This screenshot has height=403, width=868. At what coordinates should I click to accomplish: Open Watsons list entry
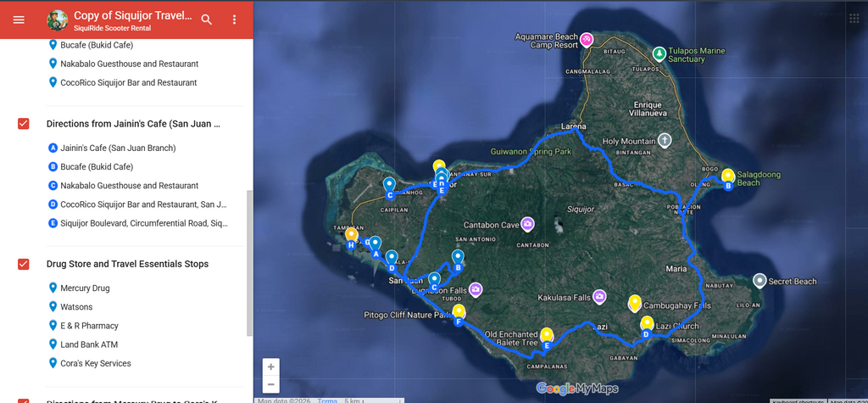coord(76,307)
